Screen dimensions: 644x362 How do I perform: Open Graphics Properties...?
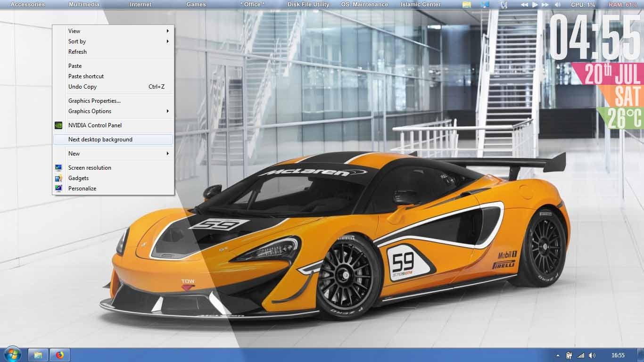(113, 101)
